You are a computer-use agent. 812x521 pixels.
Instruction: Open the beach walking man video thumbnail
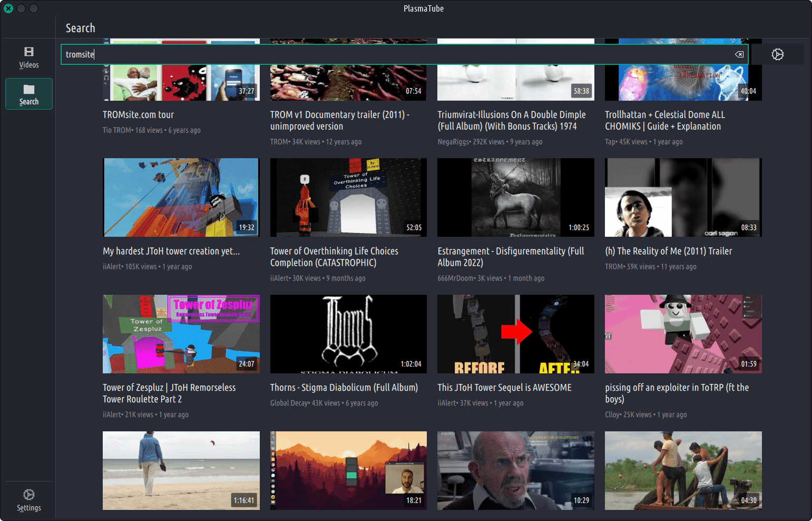[181, 470]
